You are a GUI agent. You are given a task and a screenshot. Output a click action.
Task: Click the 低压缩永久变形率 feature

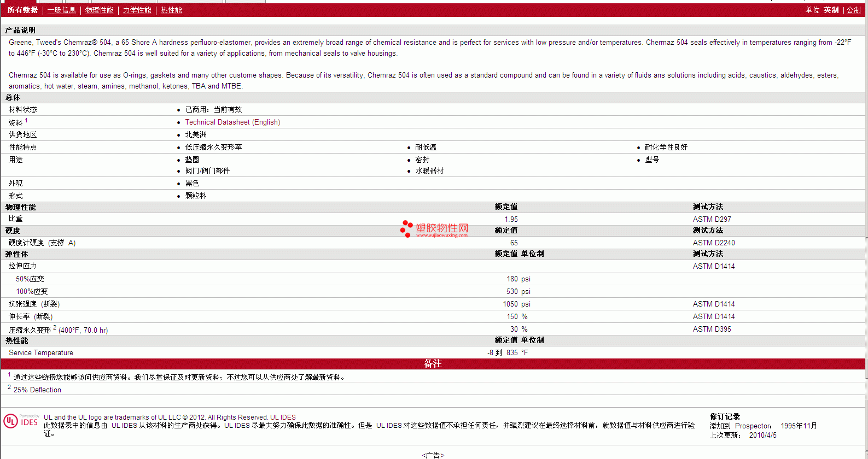point(213,147)
